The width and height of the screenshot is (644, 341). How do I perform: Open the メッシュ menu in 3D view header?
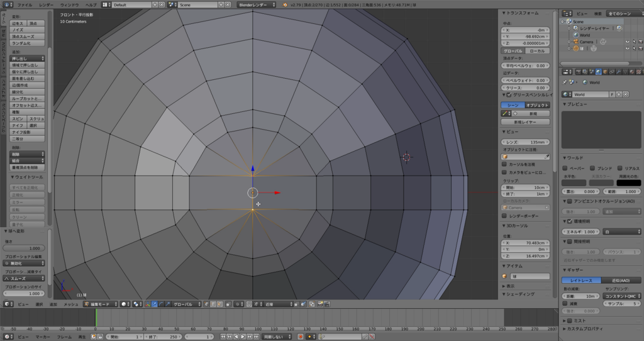[x=70, y=304]
